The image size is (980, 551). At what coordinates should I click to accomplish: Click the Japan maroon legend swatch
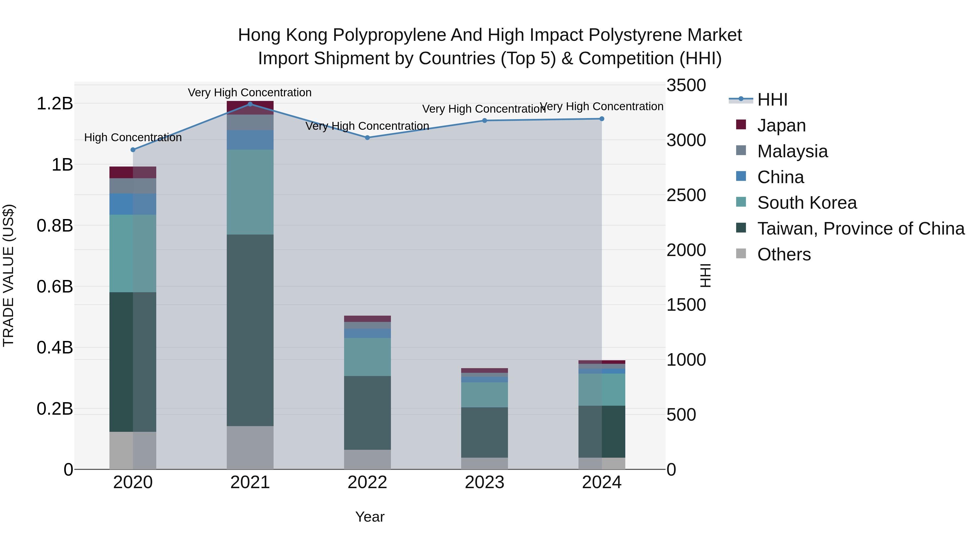pyautogui.click(x=741, y=124)
